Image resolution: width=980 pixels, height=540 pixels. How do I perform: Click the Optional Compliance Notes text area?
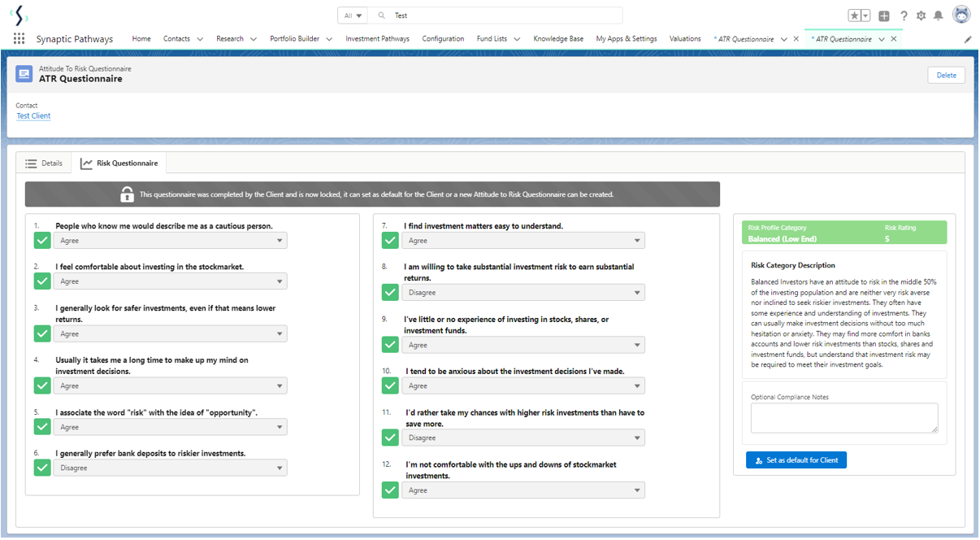point(843,417)
